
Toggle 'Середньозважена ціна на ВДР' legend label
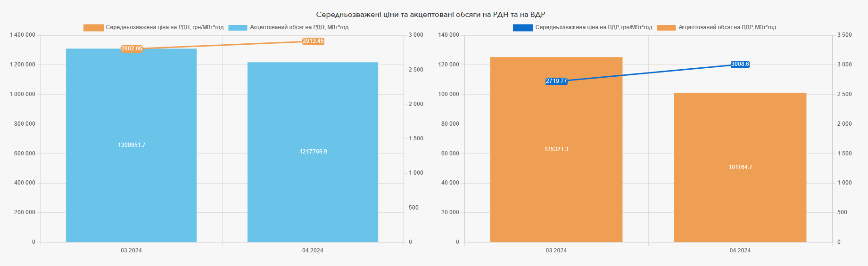594,27
